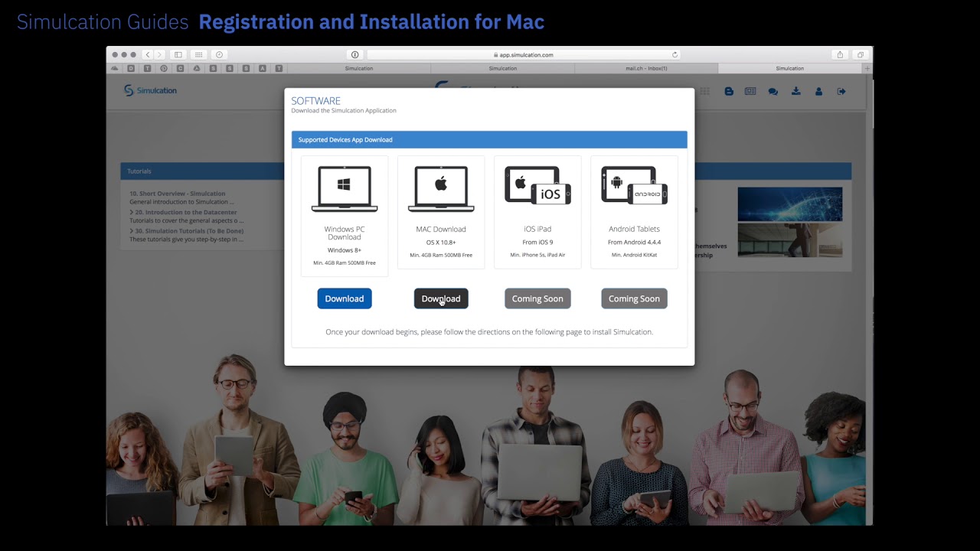Click the app.simulcation.com address bar
980x551 pixels.
(523, 54)
